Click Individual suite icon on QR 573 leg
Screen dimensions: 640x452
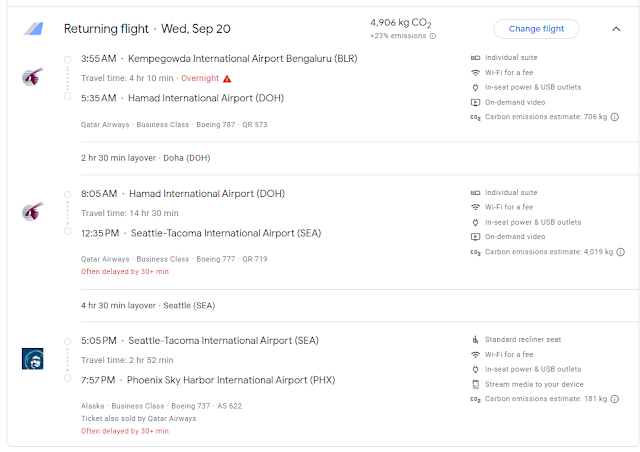475,58
